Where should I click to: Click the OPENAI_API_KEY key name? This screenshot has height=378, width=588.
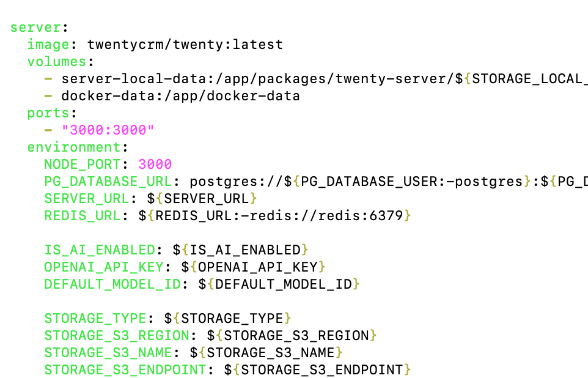click(x=104, y=267)
